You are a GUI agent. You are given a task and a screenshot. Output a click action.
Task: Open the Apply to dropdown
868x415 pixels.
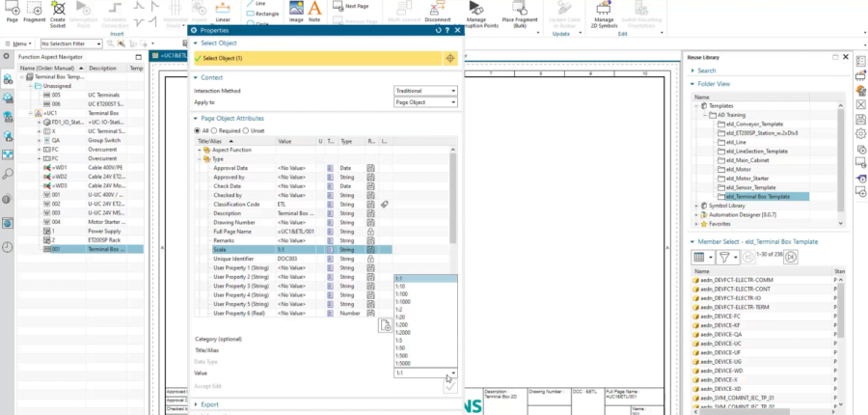pyautogui.click(x=425, y=102)
